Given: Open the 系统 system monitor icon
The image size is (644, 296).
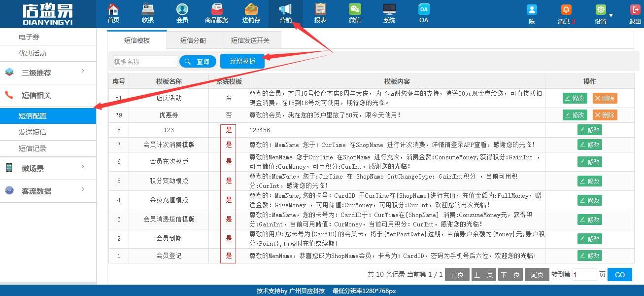Looking at the screenshot, I should point(389,9).
